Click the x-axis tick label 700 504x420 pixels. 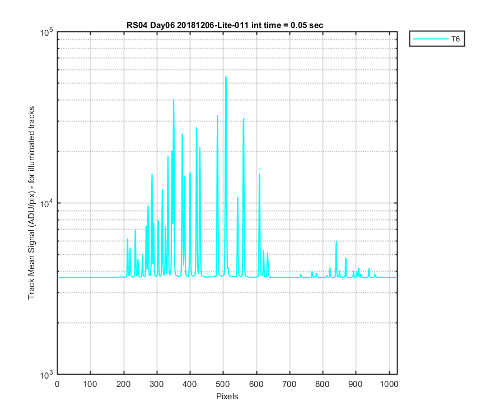pyautogui.click(x=290, y=384)
